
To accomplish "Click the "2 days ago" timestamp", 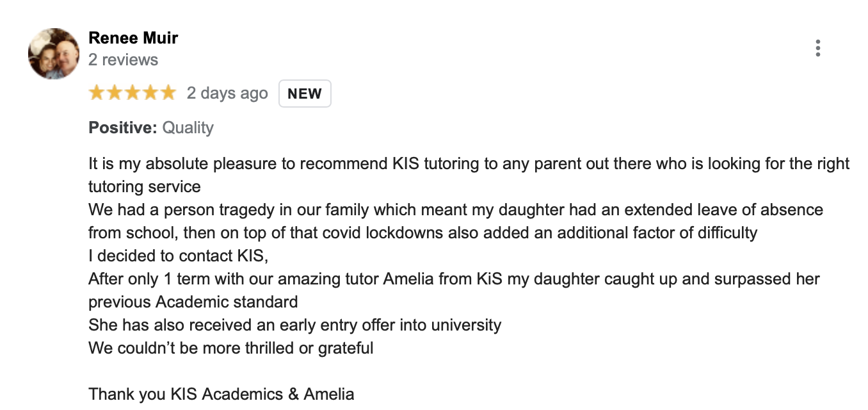I will (227, 94).
